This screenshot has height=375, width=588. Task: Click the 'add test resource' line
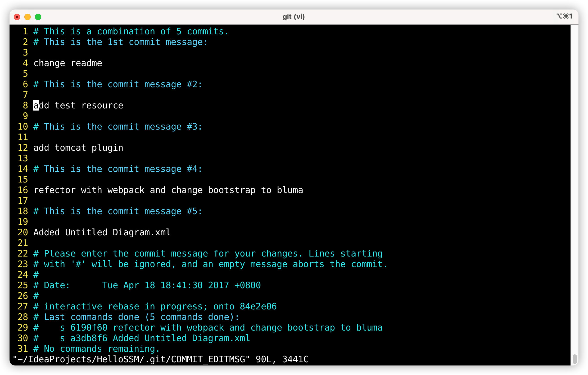(x=78, y=105)
